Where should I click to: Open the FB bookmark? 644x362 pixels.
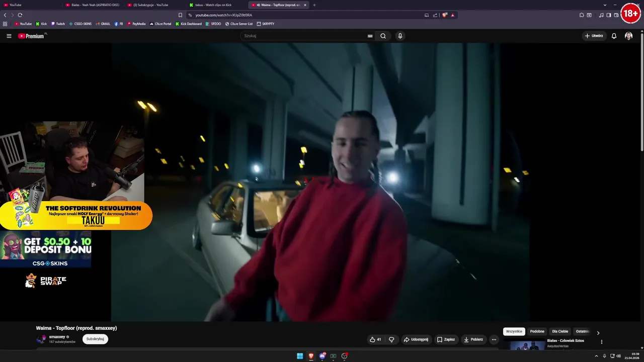click(119, 24)
